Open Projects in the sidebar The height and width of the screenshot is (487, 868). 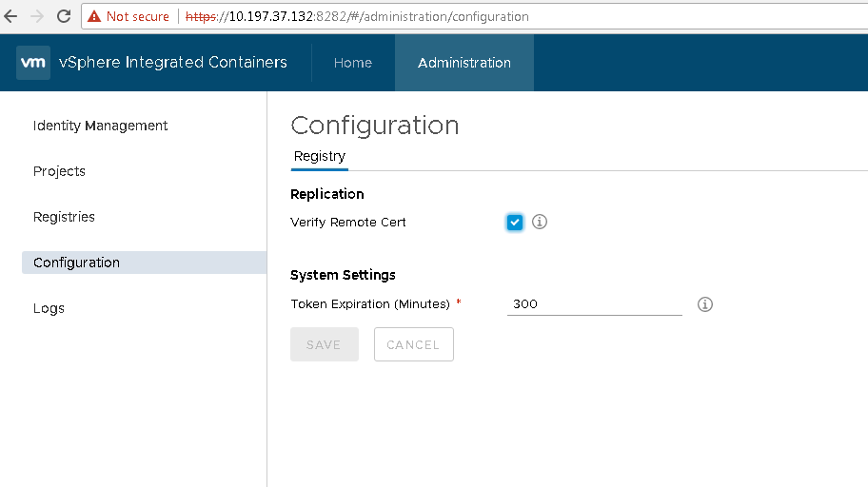(x=59, y=171)
